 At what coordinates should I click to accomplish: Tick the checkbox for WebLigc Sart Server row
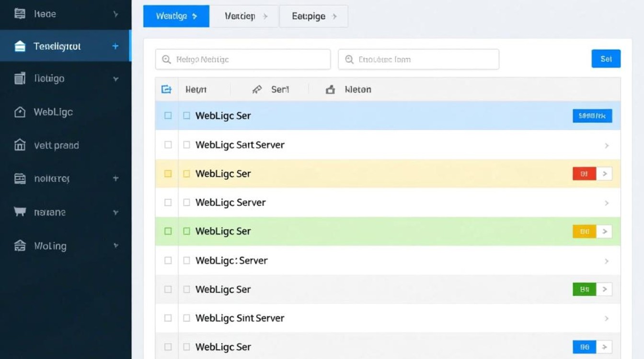[x=168, y=145]
